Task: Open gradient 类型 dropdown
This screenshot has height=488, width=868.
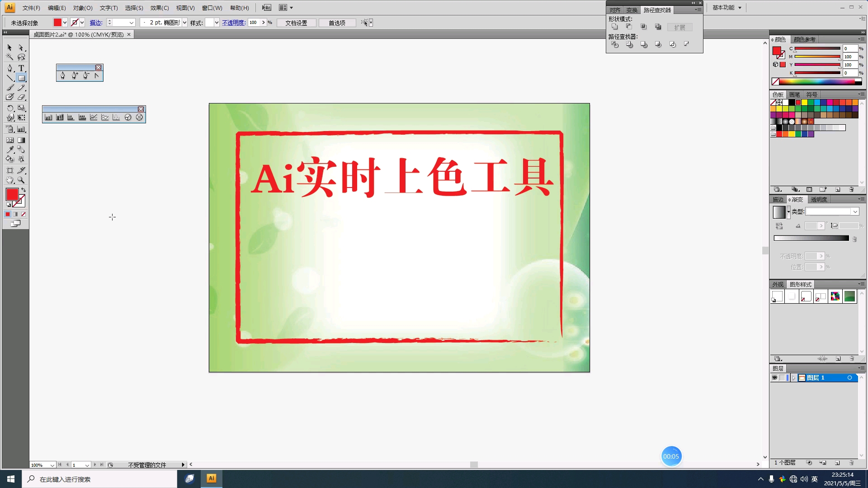Action: 855,211
